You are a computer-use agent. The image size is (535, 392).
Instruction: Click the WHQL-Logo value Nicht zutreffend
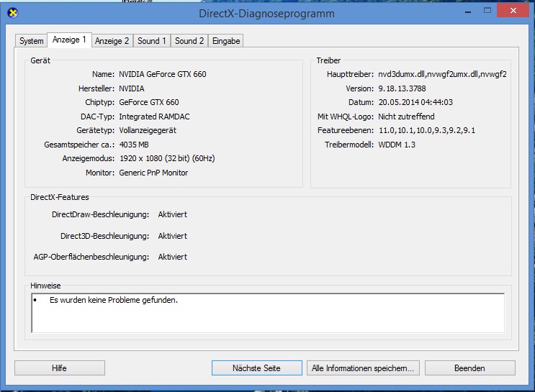pyautogui.click(x=406, y=117)
